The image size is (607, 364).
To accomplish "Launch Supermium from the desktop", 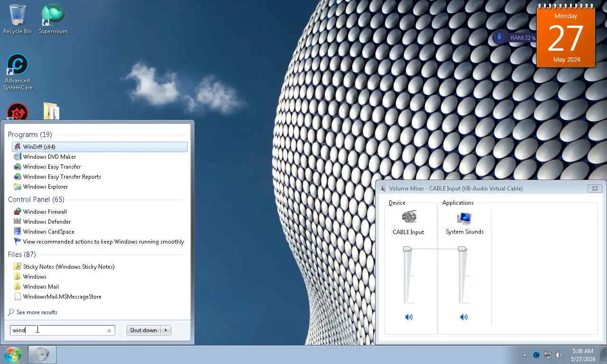I will pyautogui.click(x=53, y=19).
